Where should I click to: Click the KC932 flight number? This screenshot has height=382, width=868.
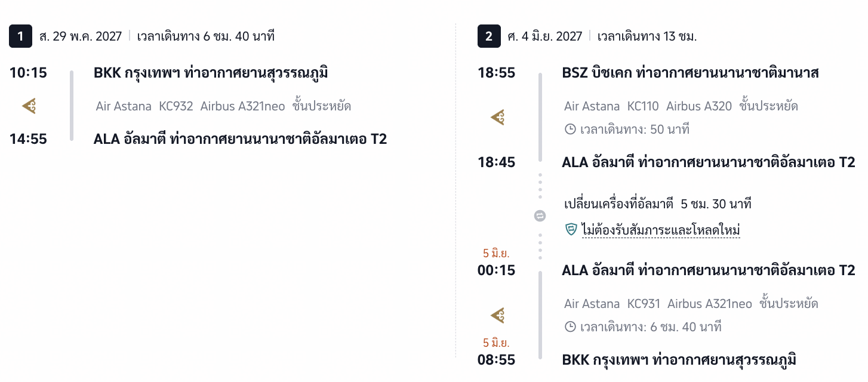tap(176, 106)
